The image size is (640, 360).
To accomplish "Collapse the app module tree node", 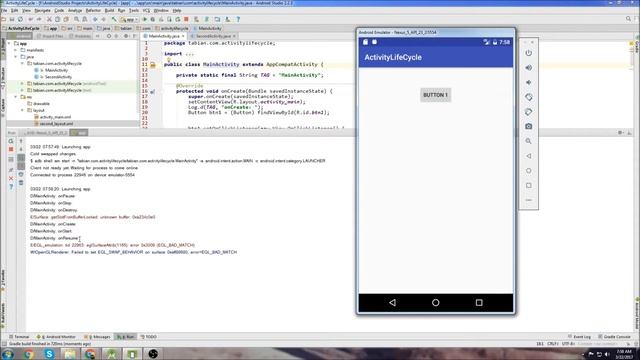I will click(9, 43).
